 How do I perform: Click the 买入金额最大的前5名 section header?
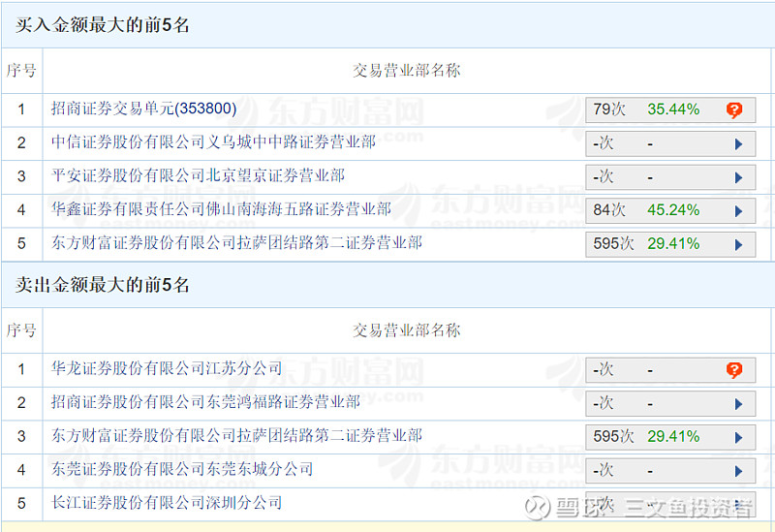point(103,25)
